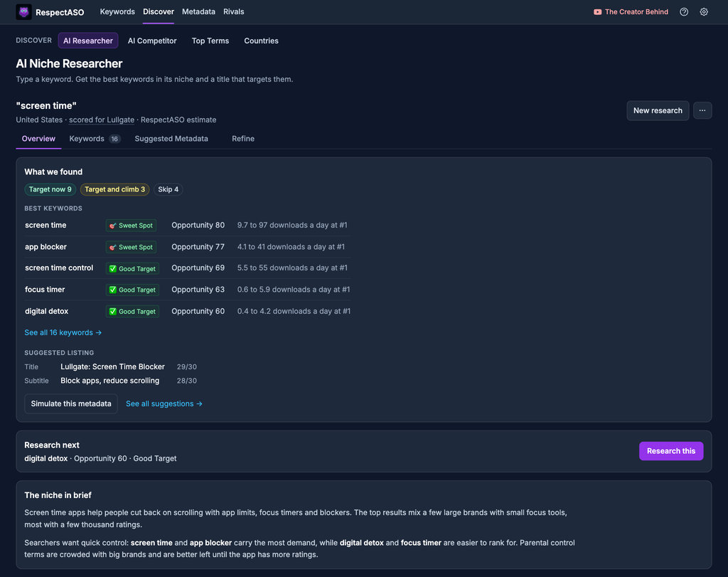Filter by Target now 9 chip
Screen dimensions: 728x577
pyautogui.click(x=50, y=189)
